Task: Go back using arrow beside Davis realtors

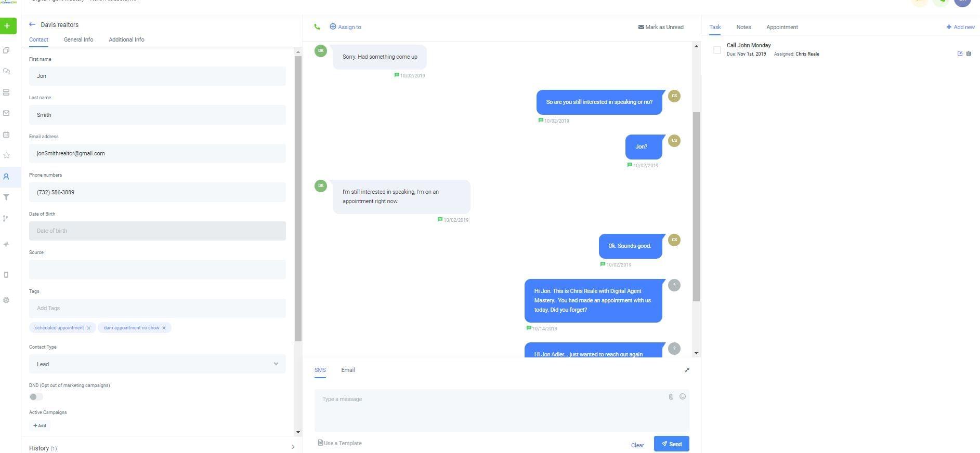Action: pyautogui.click(x=32, y=24)
